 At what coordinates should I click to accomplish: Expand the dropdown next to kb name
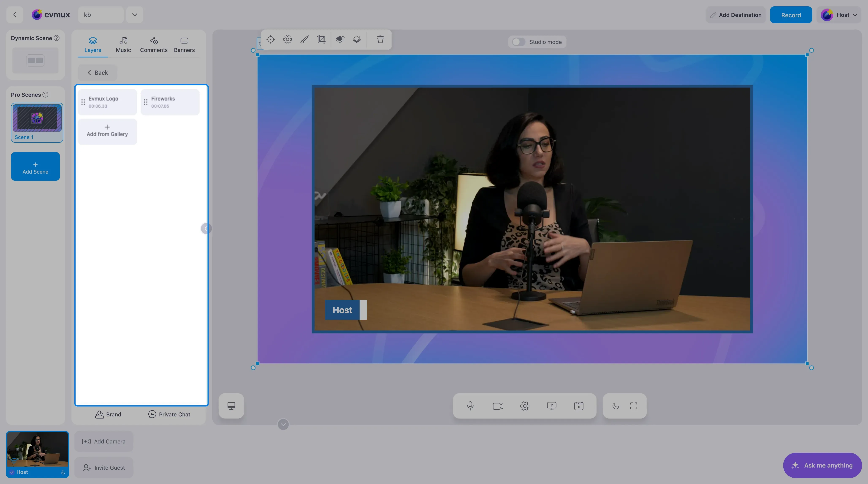134,15
